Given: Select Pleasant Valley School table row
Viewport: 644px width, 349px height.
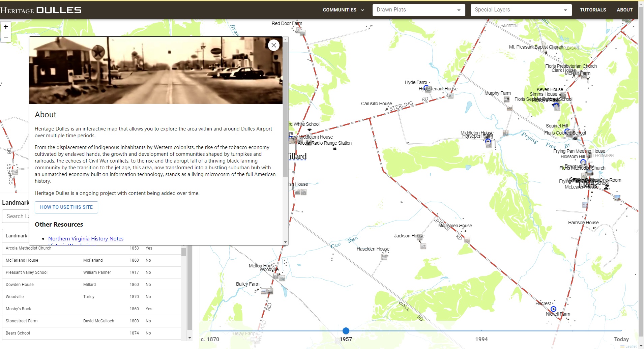Looking at the screenshot, I should pos(91,272).
